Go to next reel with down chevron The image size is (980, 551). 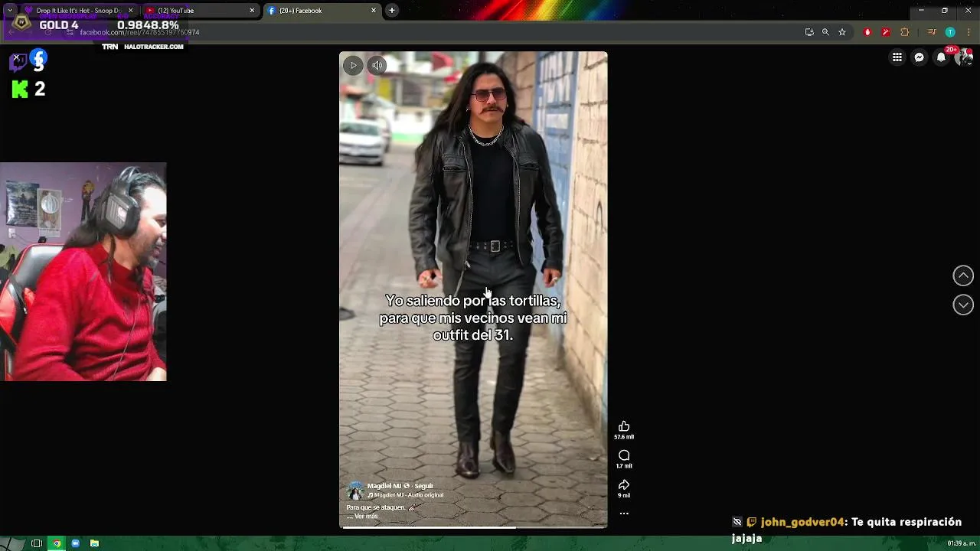(963, 305)
